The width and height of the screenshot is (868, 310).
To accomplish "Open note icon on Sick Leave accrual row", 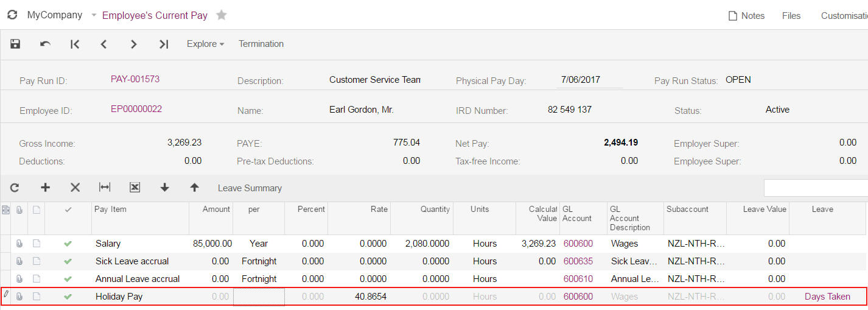I will [37, 261].
